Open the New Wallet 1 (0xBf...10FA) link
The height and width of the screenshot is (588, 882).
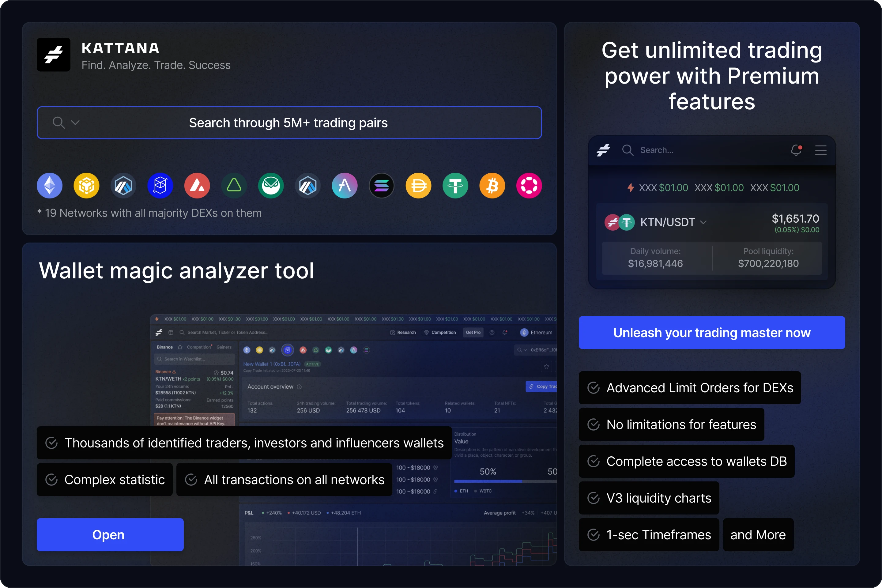click(272, 364)
